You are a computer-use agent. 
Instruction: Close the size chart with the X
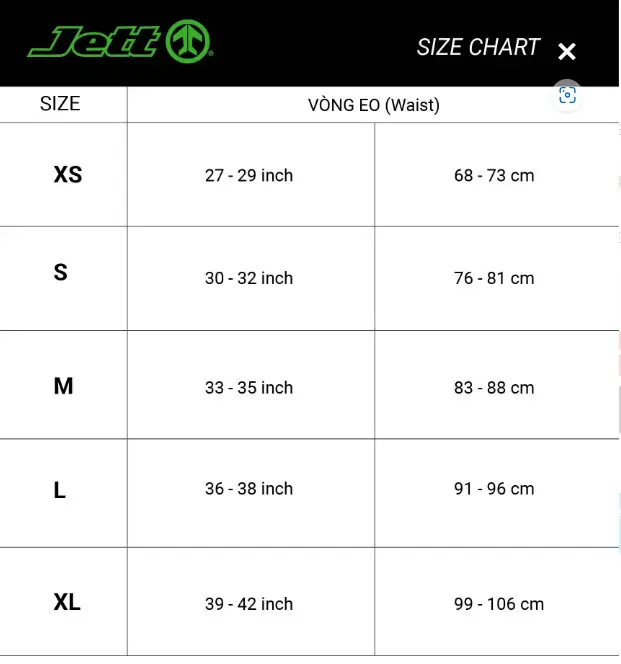567,52
